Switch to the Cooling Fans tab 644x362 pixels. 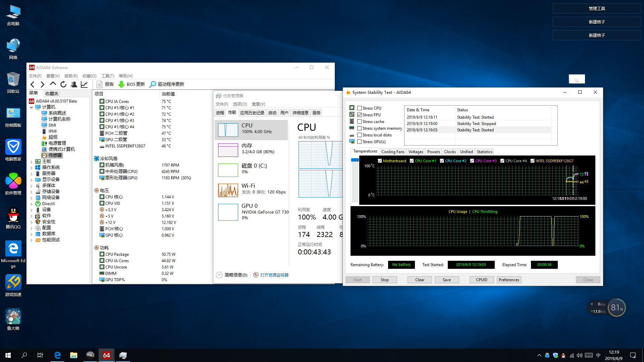(393, 152)
